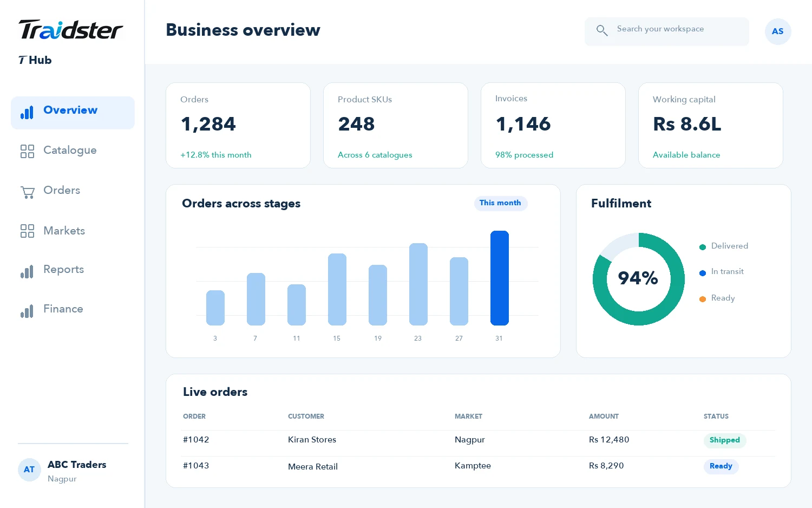
Task: Click the Traidster logo
Action: [x=71, y=30]
